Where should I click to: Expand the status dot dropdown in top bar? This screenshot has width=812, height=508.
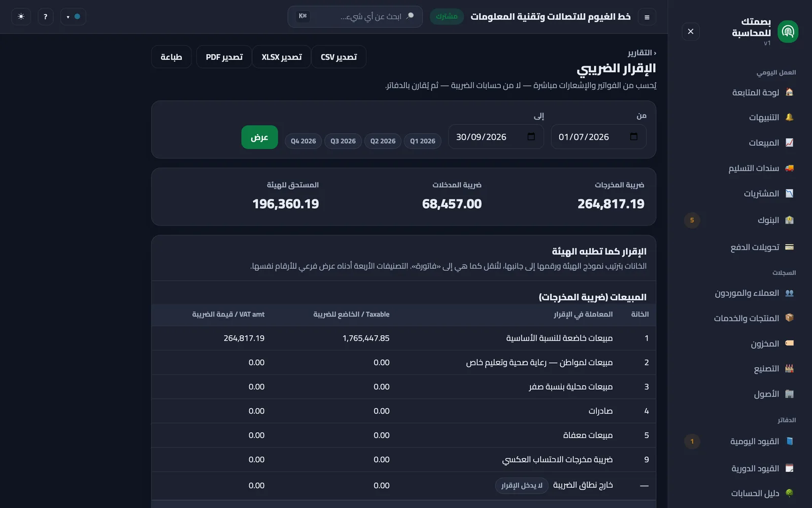pos(73,17)
